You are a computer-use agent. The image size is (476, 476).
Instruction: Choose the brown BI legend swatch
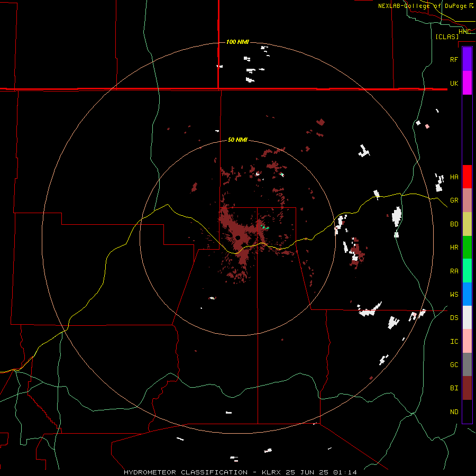[x=467, y=388]
